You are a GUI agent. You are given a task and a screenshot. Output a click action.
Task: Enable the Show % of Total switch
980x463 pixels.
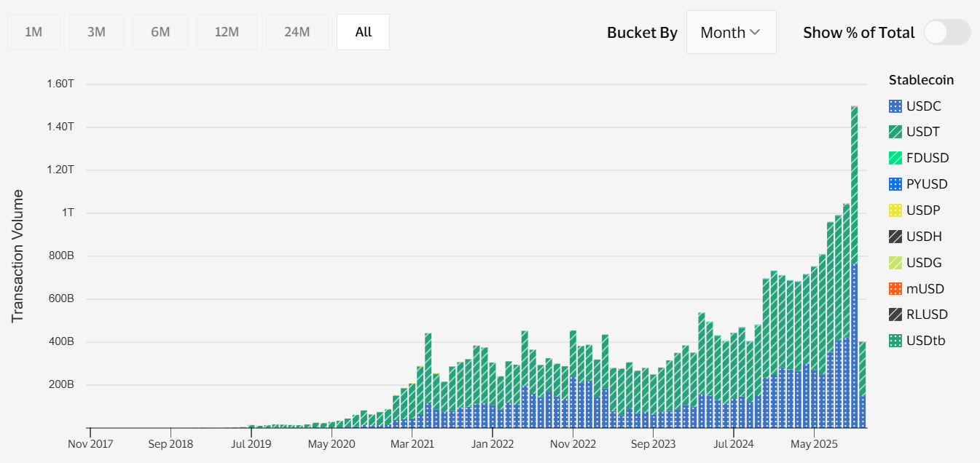[946, 32]
